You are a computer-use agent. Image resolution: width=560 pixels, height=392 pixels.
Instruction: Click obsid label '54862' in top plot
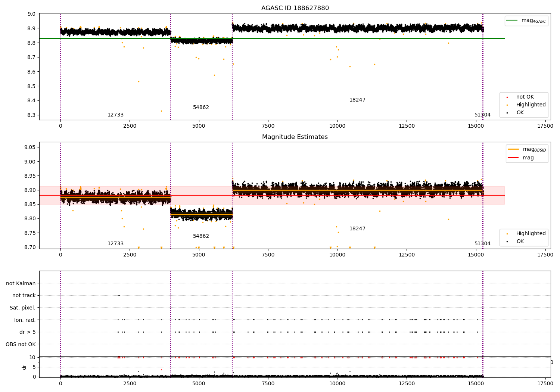pyautogui.click(x=201, y=108)
